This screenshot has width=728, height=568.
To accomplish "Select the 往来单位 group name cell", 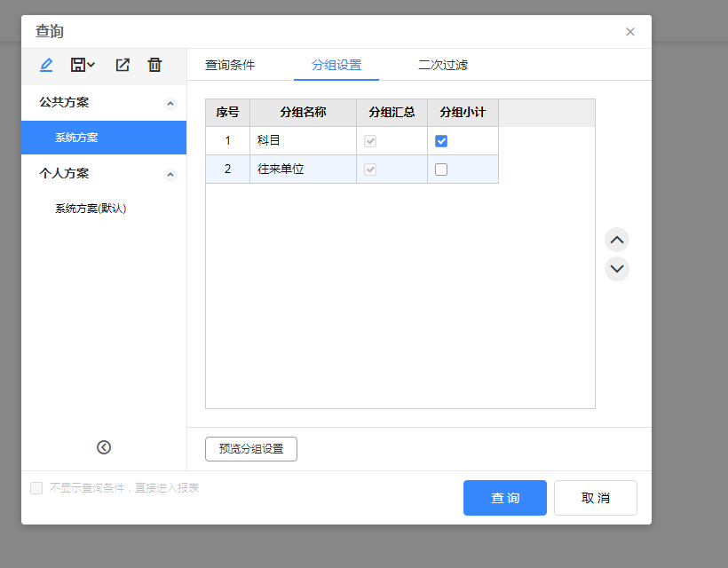I will [x=303, y=169].
